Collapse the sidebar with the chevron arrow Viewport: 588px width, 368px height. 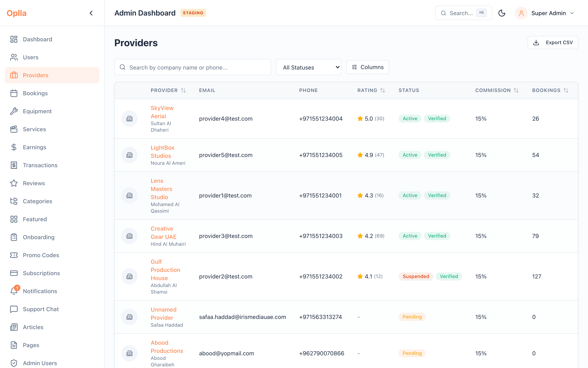point(91,13)
